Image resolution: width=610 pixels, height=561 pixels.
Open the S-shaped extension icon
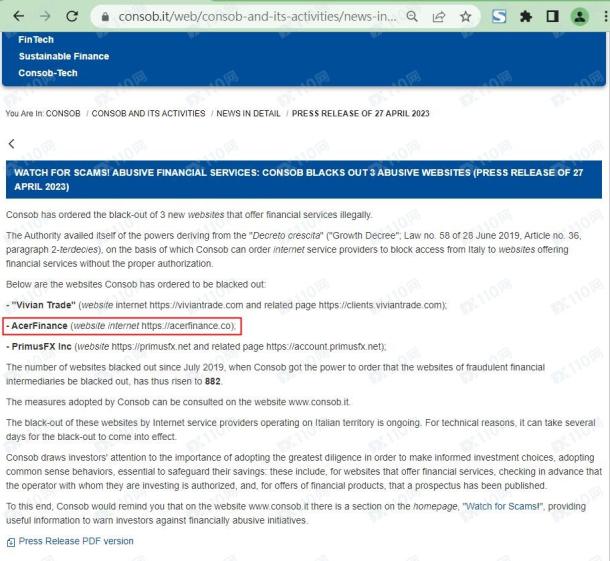click(499, 16)
